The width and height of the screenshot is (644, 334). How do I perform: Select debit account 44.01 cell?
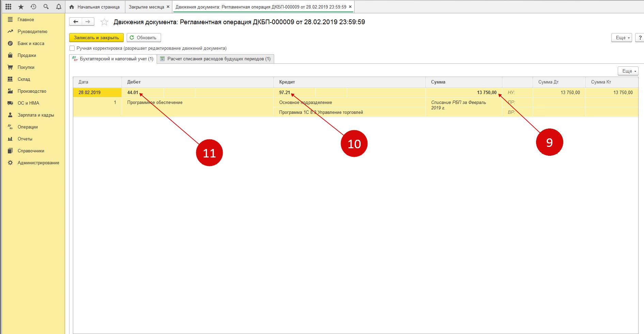tap(143, 92)
